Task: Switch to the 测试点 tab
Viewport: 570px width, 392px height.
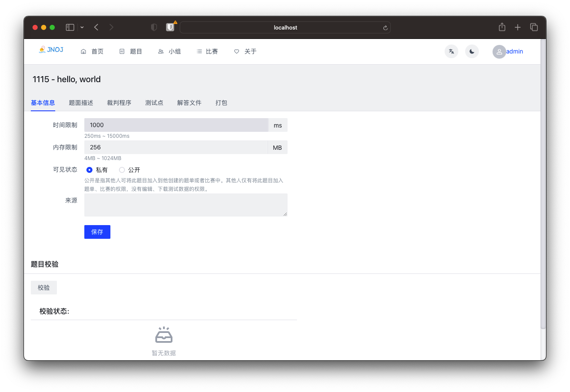Action: (154, 103)
